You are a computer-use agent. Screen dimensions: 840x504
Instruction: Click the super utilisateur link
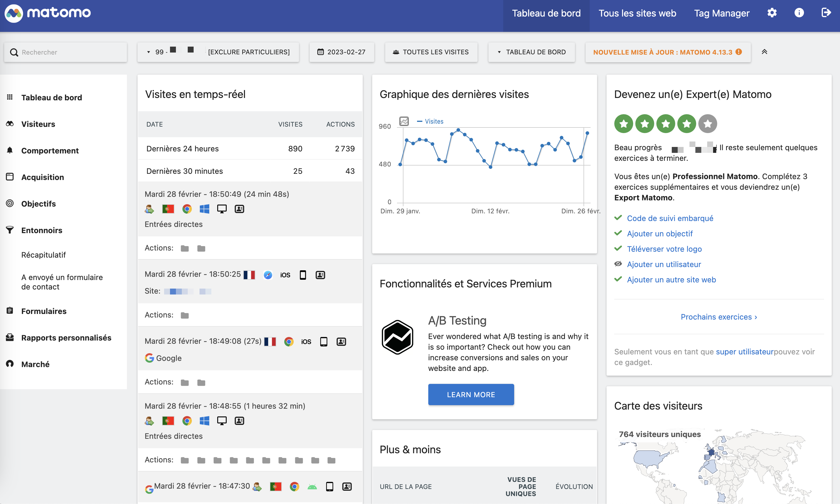tap(745, 351)
